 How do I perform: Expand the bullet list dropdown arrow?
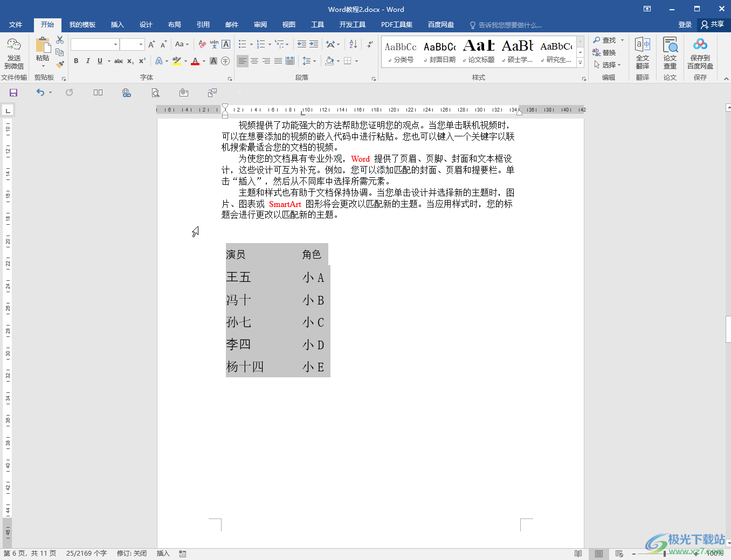pyautogui.click(x=251, y=44)
